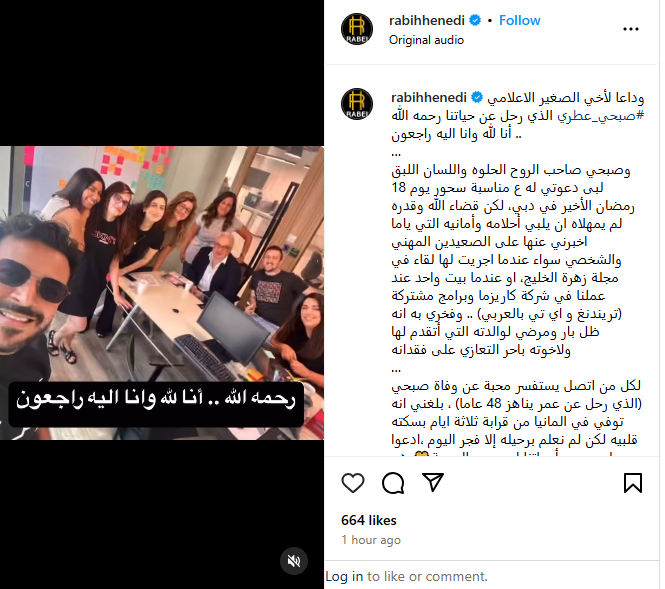Open comments with the speech bubble icon
This screenshot has width=665, height=589.
point(393,483)
